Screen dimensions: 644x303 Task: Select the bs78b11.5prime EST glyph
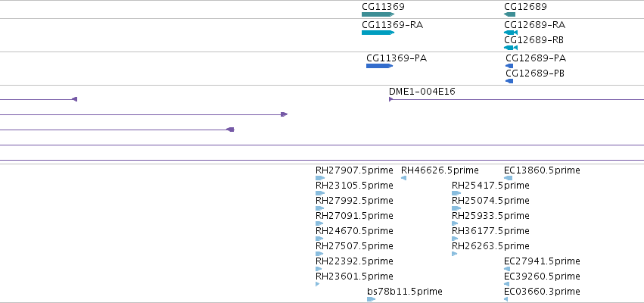click(372, 299)
